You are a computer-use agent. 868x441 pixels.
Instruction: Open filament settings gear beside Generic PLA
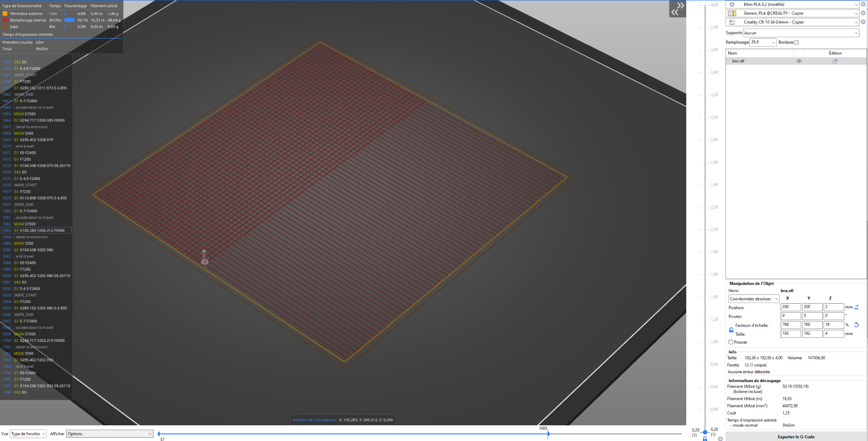pyautogui.click(x=863, y=13)
